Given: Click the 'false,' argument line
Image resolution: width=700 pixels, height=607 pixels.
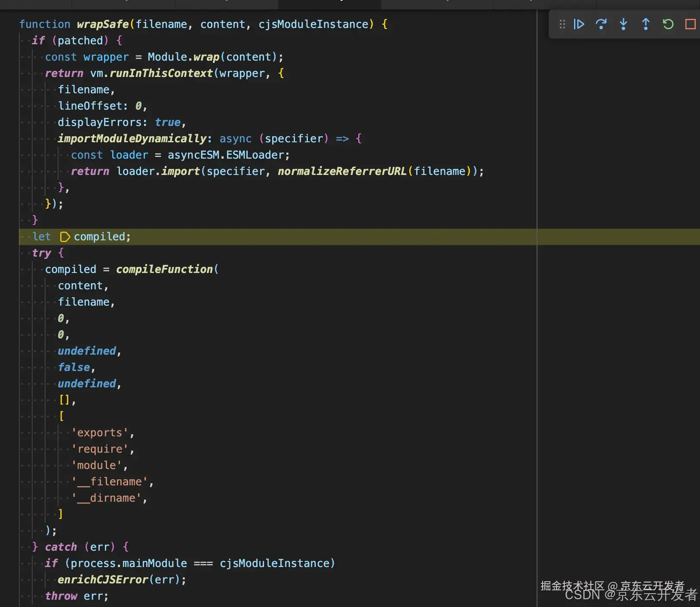Looking at the screenshot, I should [77, 368].
